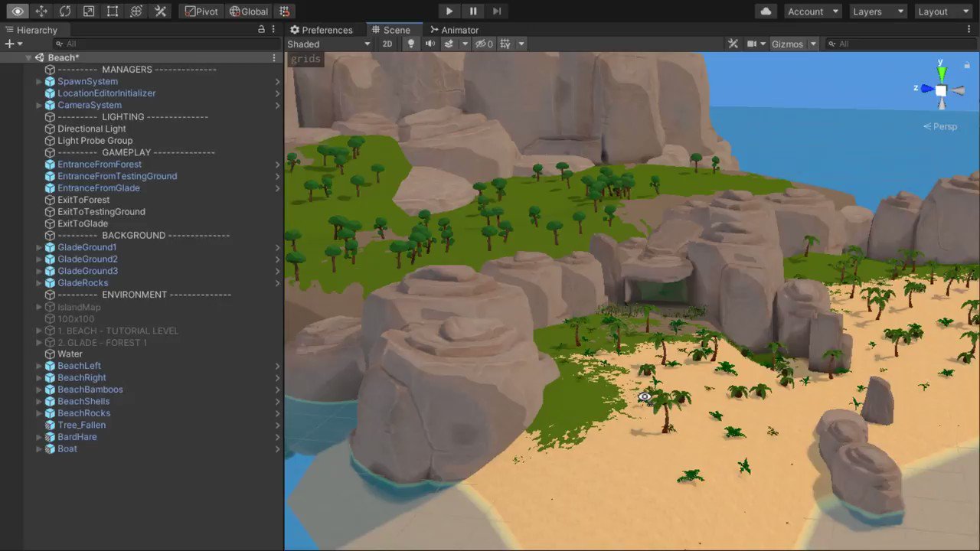This screenshot has height=551, width=980.
Task: Click the center cube of orientation gizmo
Action: (x=941, y=90)
